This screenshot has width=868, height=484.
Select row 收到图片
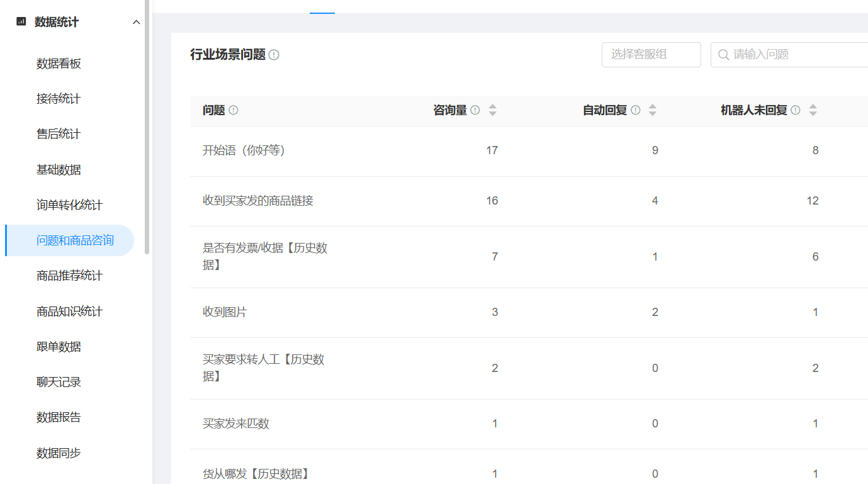pyautogui.click(x=529, y=313)
